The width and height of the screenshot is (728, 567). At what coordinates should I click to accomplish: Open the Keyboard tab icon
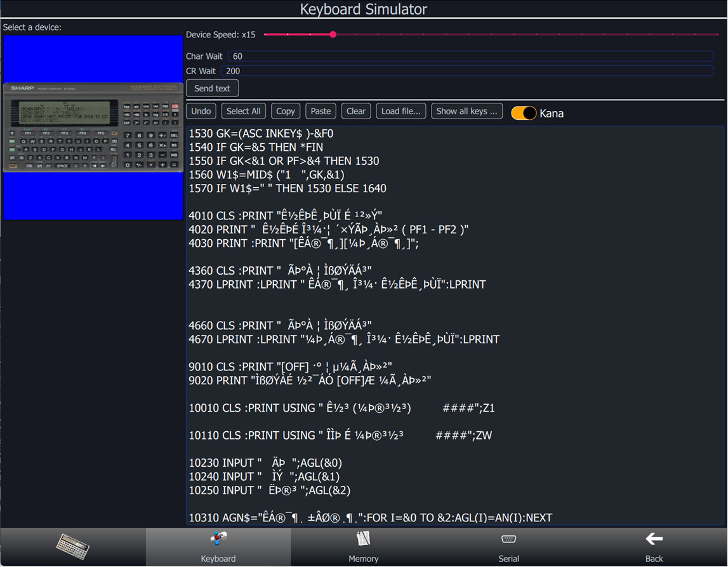[218, 540]
